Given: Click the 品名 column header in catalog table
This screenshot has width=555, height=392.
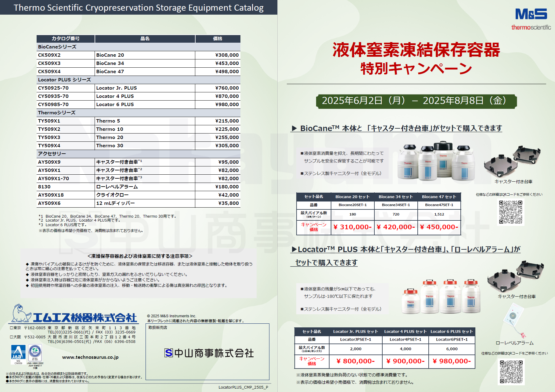Looking at the screenshot, I should [x=145, y=39].
